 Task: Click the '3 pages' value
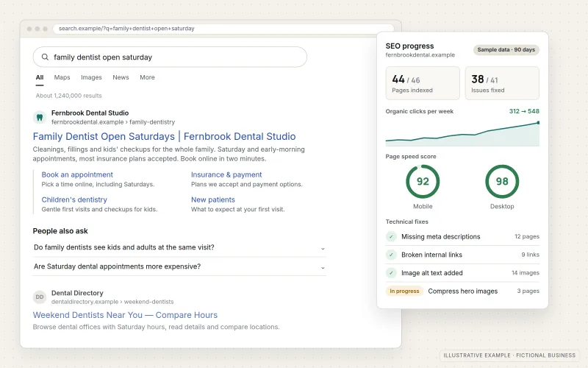point(528,291)
